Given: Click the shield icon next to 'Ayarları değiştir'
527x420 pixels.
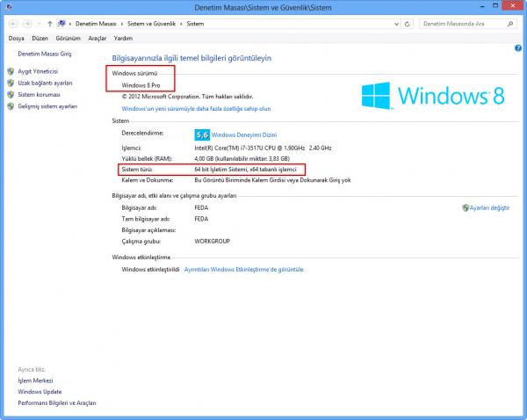Looking at the screenshot, I should pyautogui.click(x=466, y=208).
